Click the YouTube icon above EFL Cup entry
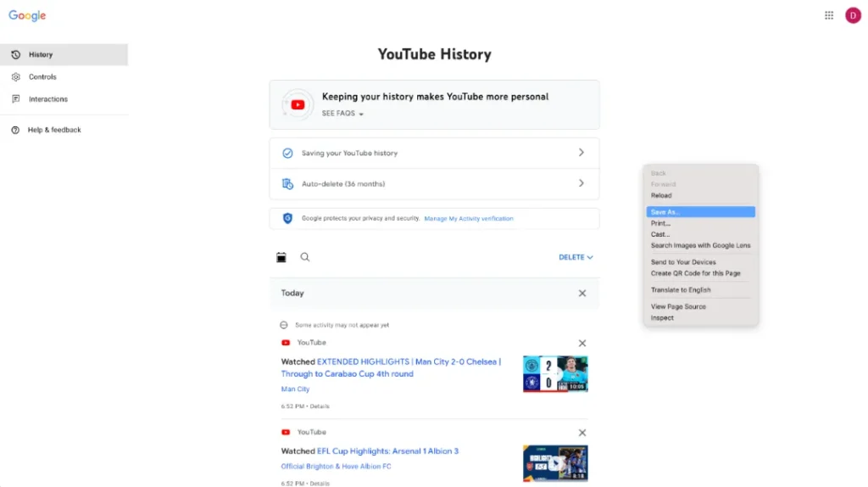This screenshot has height=487, width=868. click(x=286, y=432)
